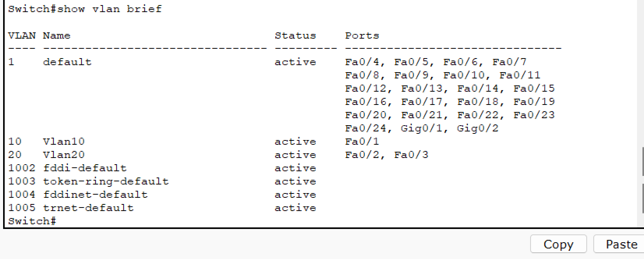This screenshot has width=644, height=259.
Task: Click the Fa0/3 port entry
Action: click(x=411, y=155)
